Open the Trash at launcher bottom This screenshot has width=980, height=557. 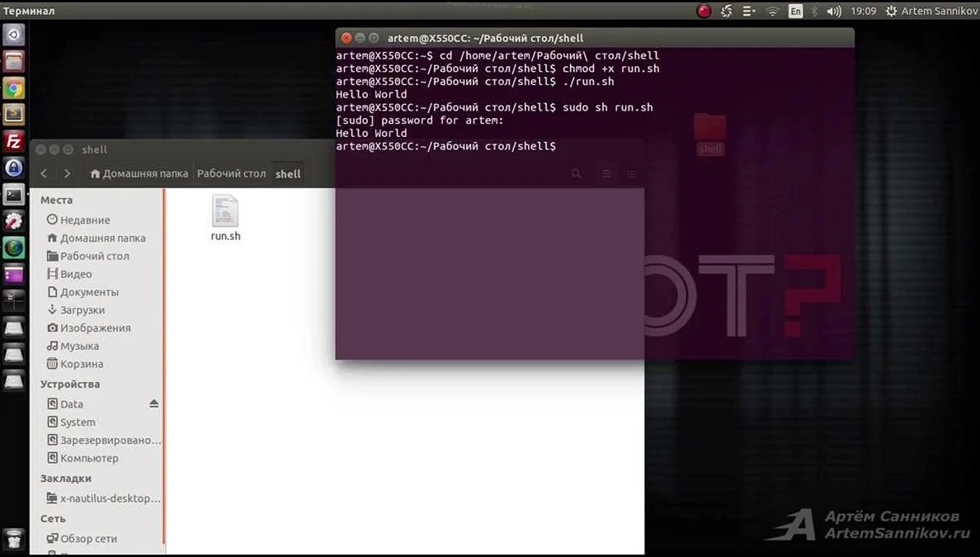tap(14, 539)
